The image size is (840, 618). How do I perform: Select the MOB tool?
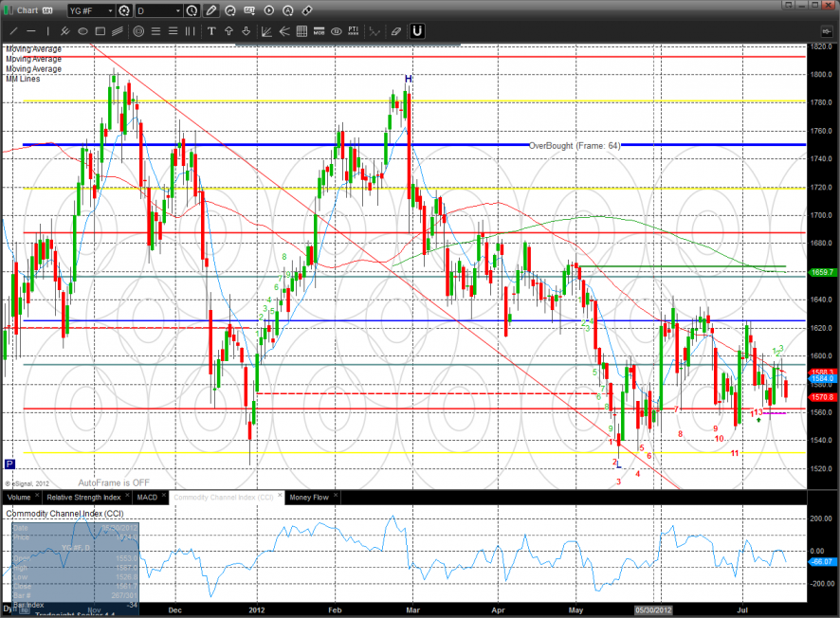pos(319,31)
